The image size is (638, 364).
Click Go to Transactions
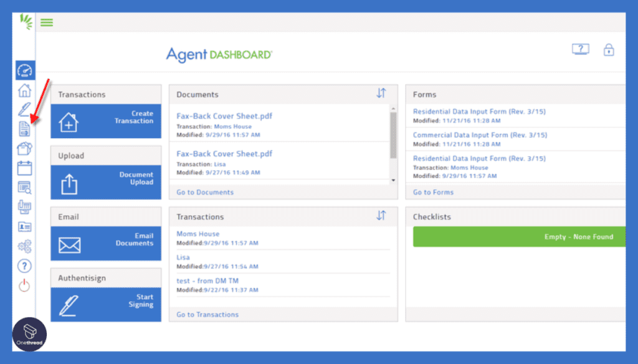(207, 314)
